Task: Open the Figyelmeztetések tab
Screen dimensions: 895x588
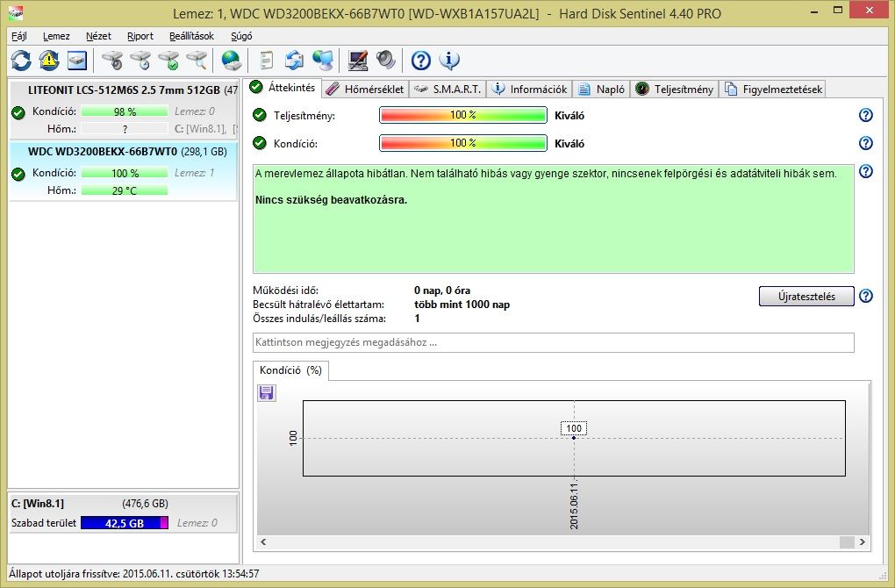Action: coord(773,89)
